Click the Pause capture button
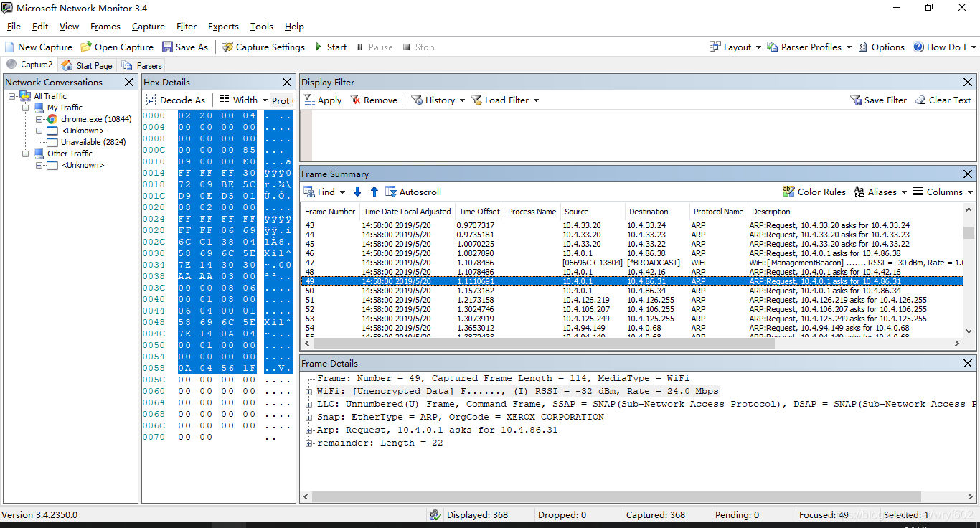This screenshot has height=528, width=980. pos(374,47)
